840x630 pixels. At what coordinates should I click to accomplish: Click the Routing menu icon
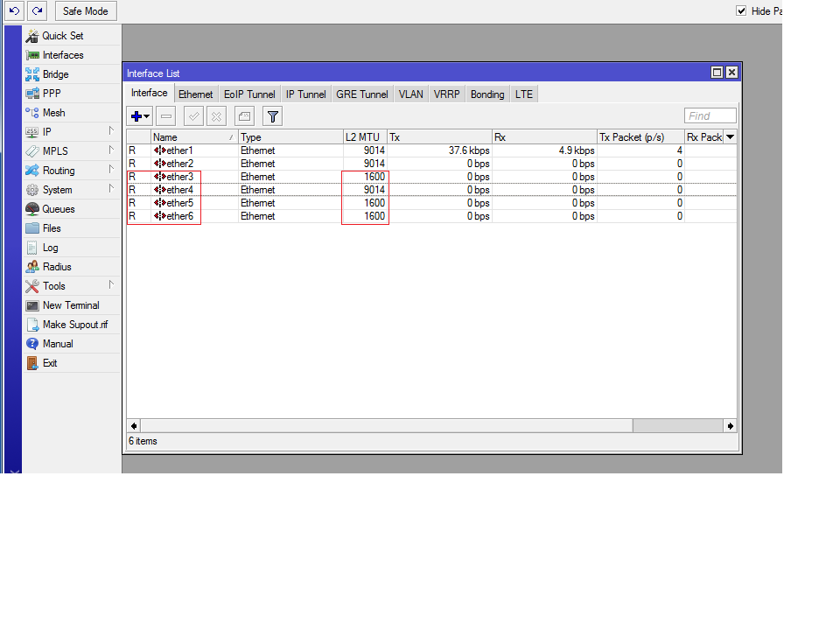[32, 171]
